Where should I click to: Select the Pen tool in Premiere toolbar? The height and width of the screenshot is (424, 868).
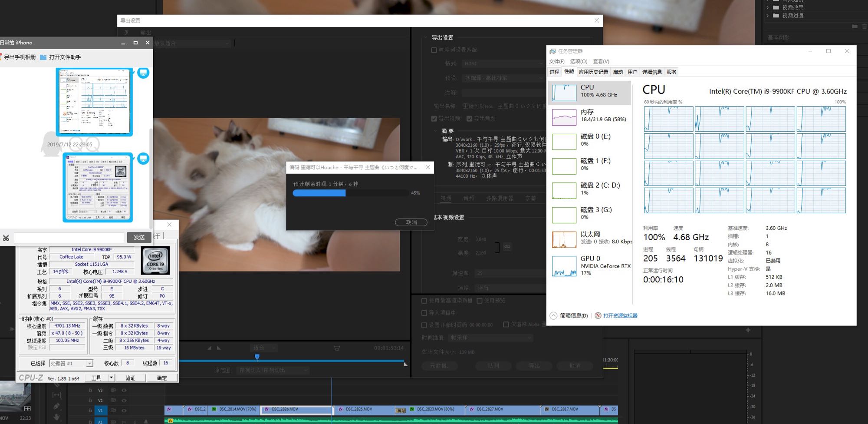click(56, 406)
